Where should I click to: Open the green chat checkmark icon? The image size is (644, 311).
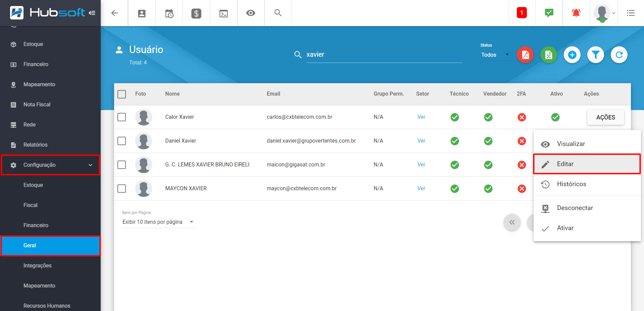pos(549,13)
